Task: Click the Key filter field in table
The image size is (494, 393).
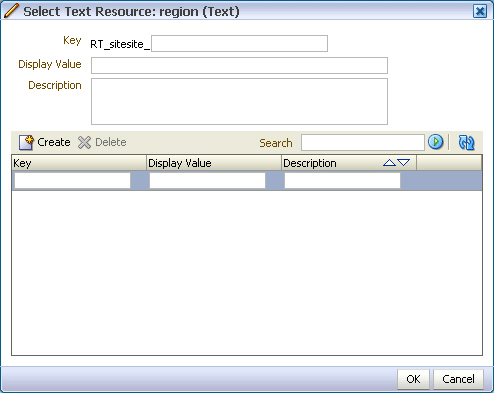Action: point(72,180)
